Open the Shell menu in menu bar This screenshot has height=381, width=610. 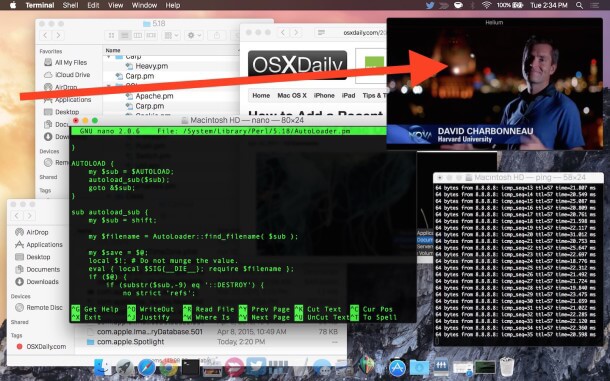click(x=70, y=5)
